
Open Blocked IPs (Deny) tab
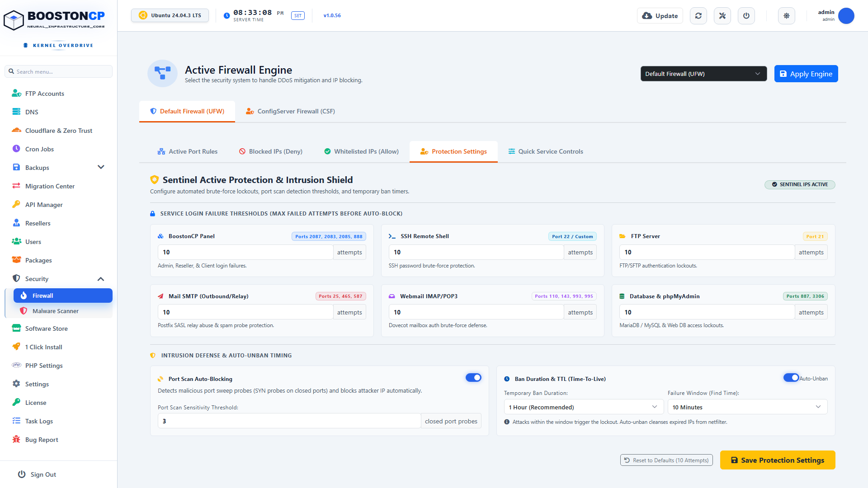[271, 151]
